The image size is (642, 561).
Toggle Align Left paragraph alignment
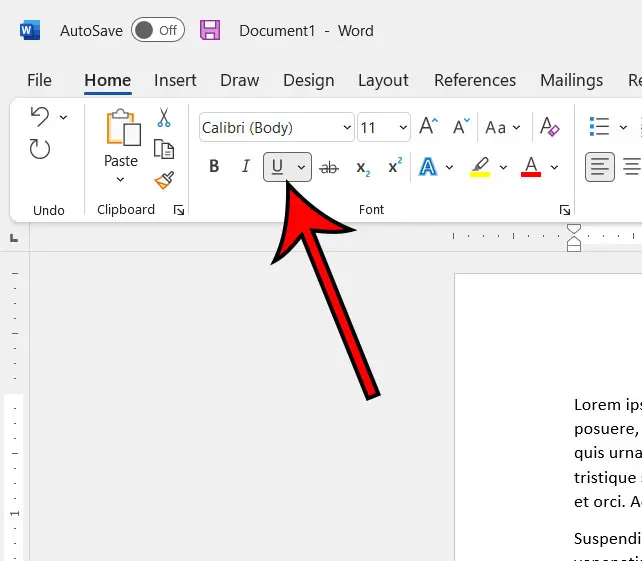(600, 167)
